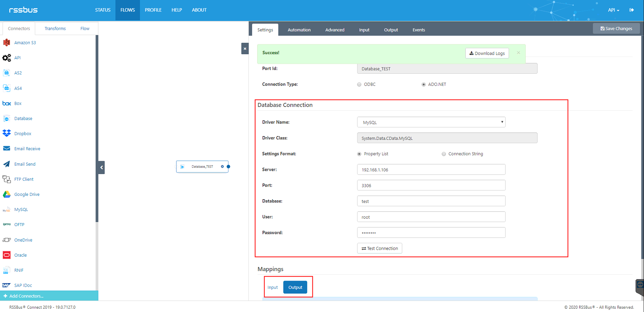
Task: Switch to the Events tab
Action: 419,30
